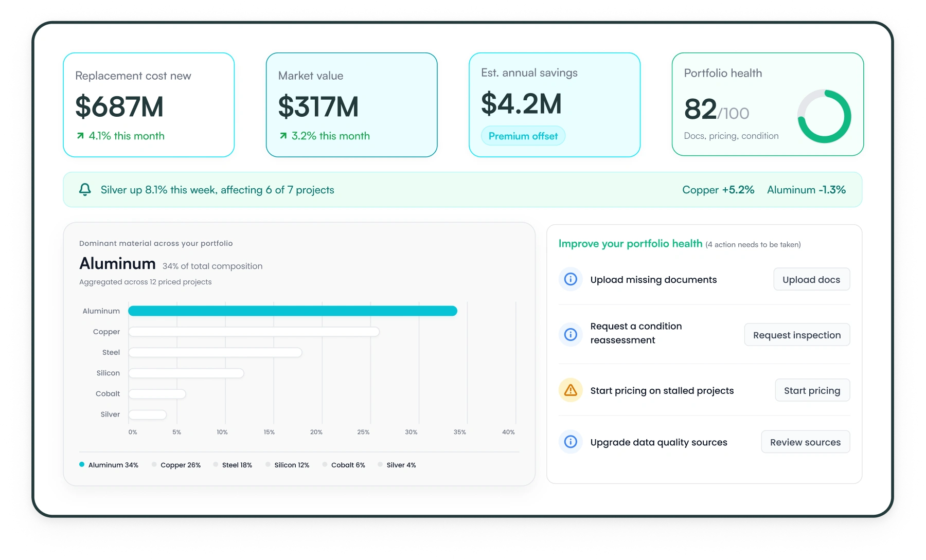Click the Silicon bar in the chart
Viewport: 926px width, 560px height.
186,373
